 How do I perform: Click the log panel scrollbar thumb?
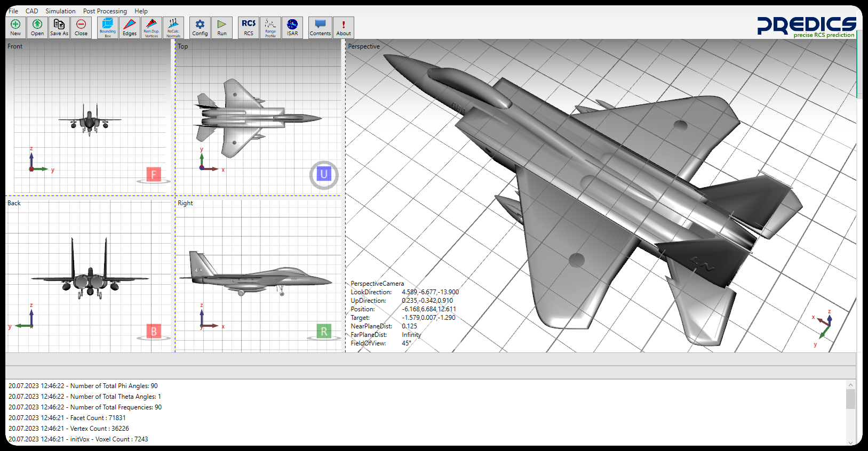tap(850, 399)
